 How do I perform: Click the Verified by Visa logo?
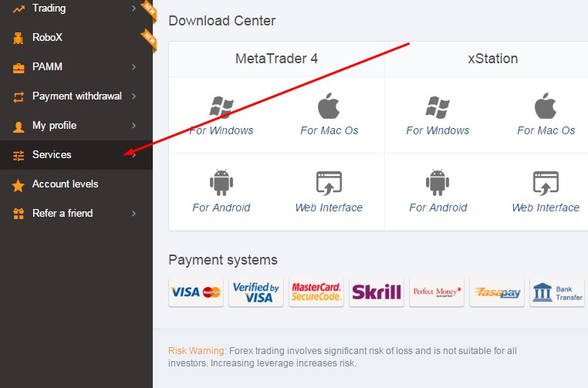coord(256,292)
